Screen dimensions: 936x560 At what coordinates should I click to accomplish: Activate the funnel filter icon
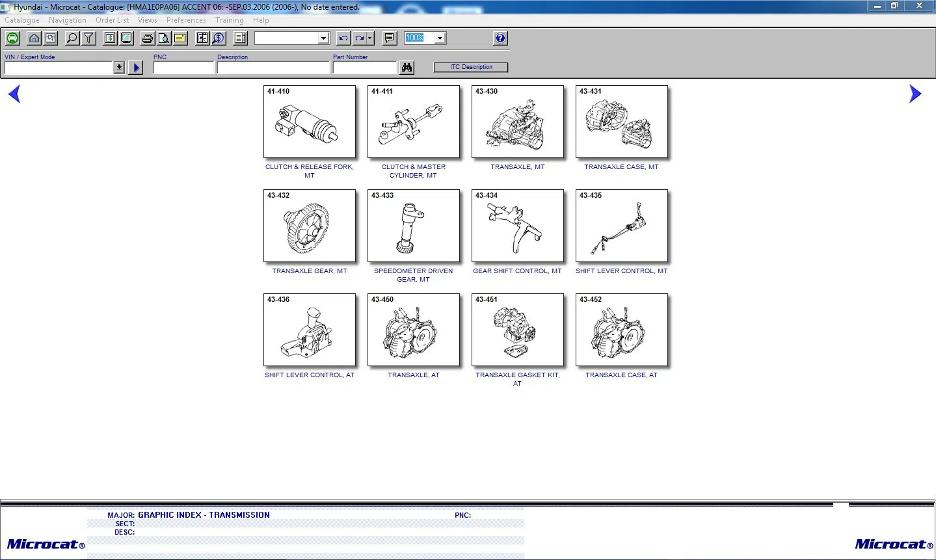coord(88,38)
